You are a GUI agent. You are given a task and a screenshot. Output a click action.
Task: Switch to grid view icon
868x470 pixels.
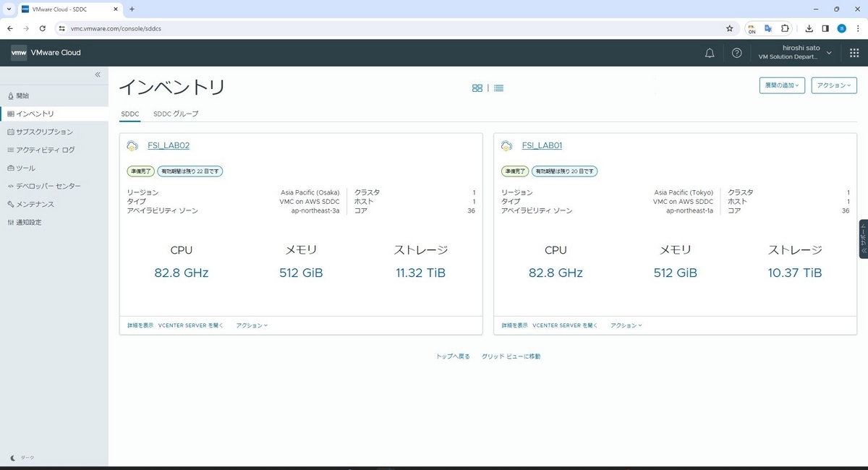(477, 88)
